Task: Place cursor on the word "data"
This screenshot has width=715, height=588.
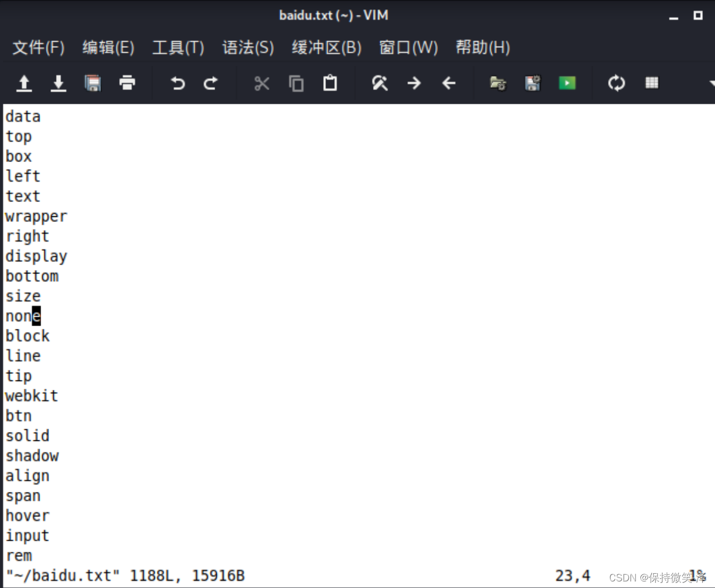Action: pyautogui.click(x=23, y=116)
